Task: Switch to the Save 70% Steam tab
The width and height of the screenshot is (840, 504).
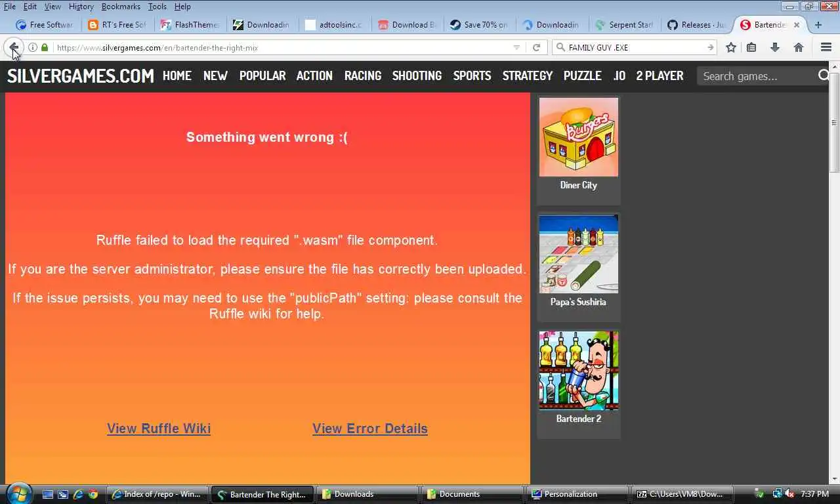Action: click(x=478, y=25)
